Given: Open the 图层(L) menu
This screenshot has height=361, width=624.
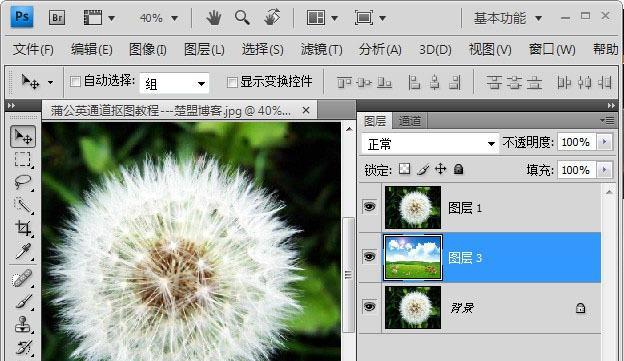Looking at the screenshot, I should tap(204, 50).
